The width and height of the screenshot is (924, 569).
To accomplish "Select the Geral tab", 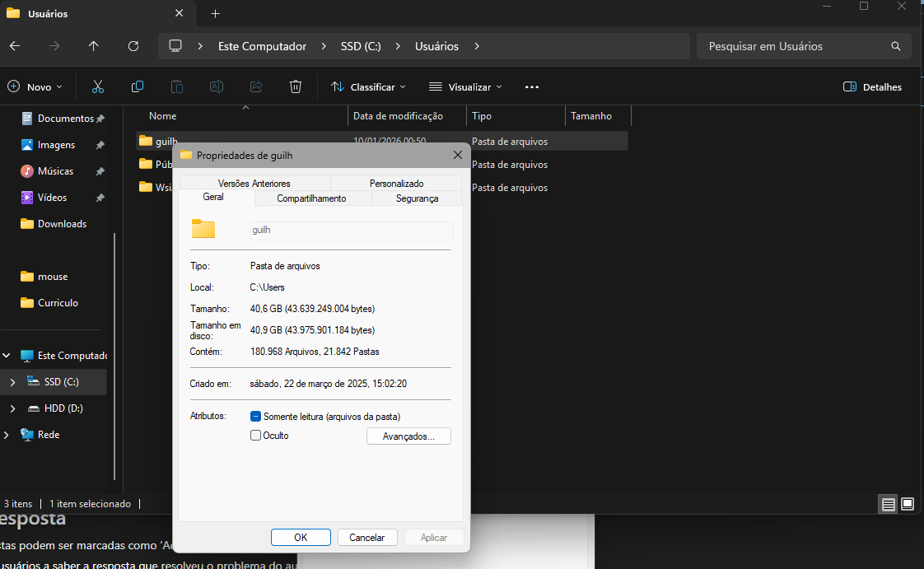I will click(x=213, y=198).
